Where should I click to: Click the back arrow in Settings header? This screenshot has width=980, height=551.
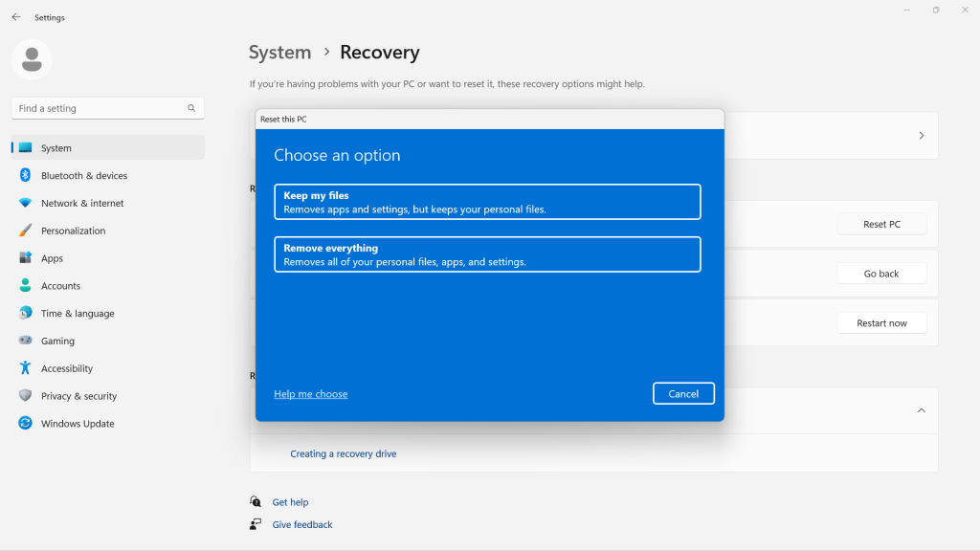16,17
